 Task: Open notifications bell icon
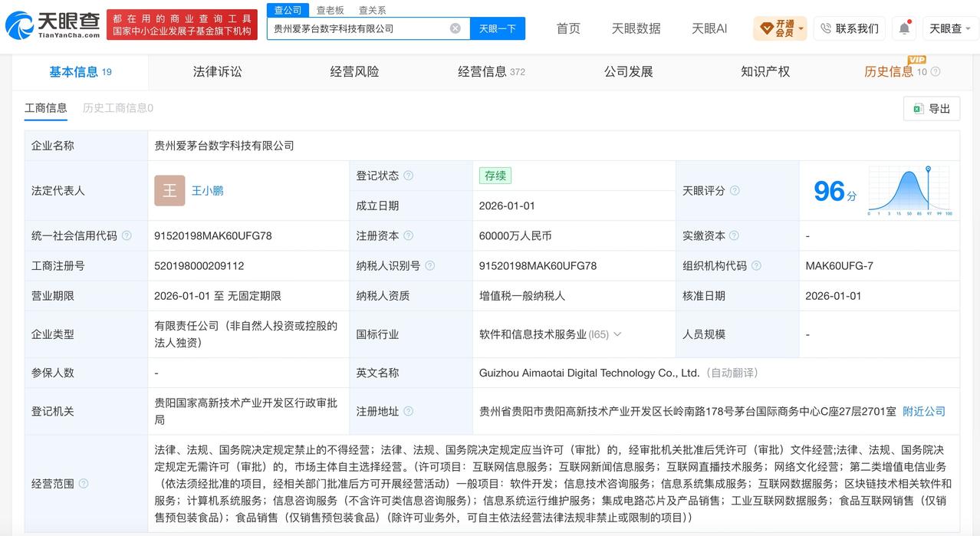pyautogui.click(x=905, y=28)
